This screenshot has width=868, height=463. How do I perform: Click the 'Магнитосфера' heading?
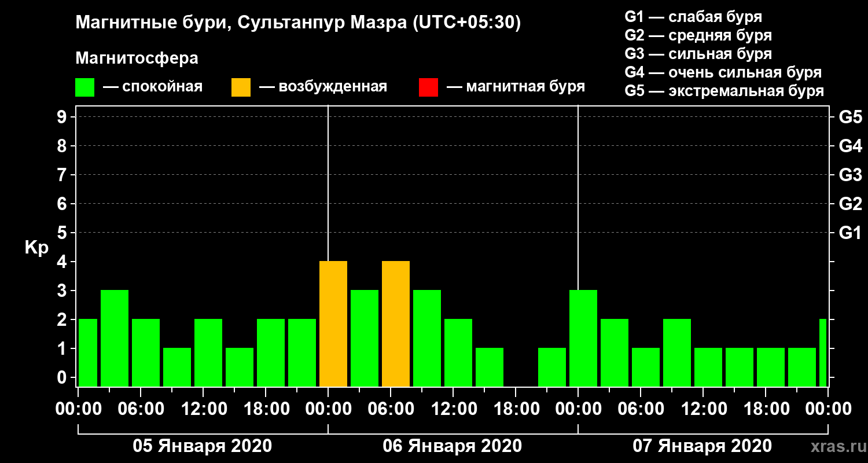click(137, 58)
